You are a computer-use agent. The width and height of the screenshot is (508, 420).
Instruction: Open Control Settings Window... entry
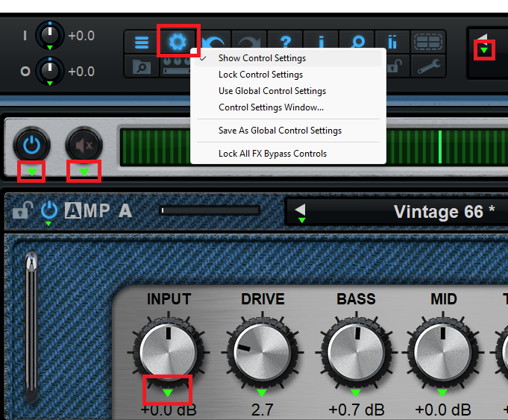[x=288, y=107]
